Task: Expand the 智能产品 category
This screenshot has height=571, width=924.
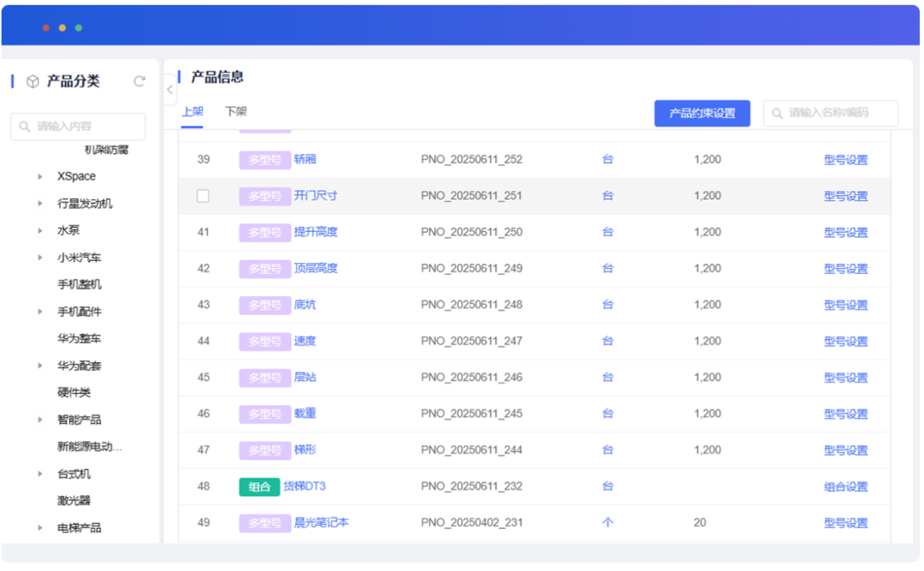Action: [40, 420]
